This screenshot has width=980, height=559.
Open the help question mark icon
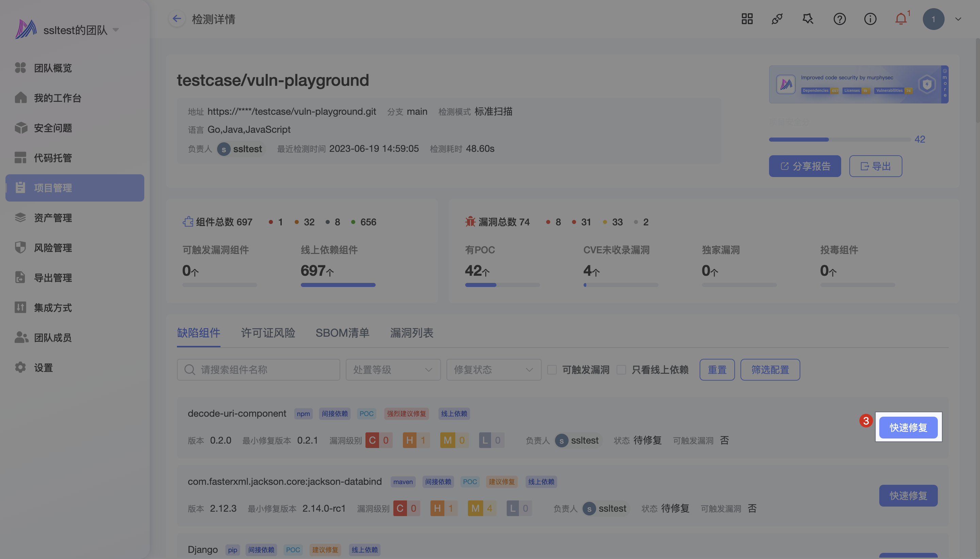point(839,19)
